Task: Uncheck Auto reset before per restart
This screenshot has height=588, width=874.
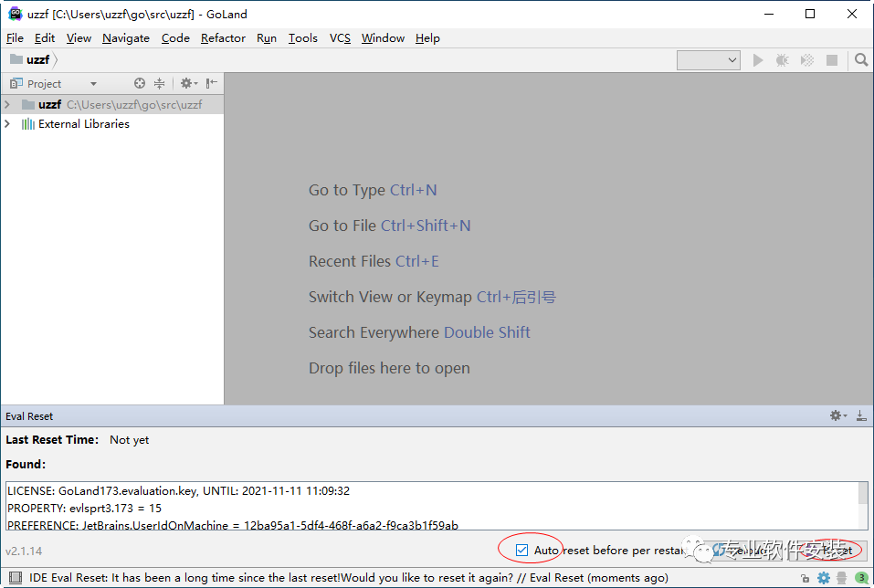Action: [521, 550]
